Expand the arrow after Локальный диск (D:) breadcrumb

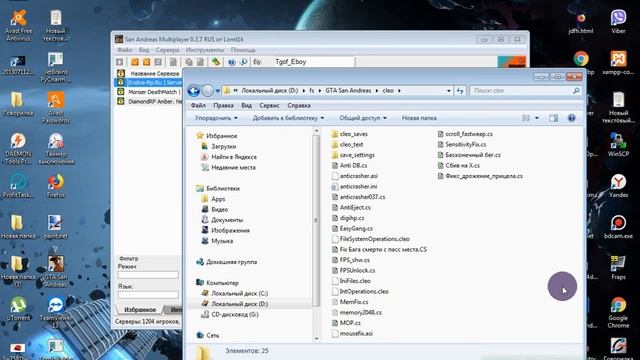304,91
